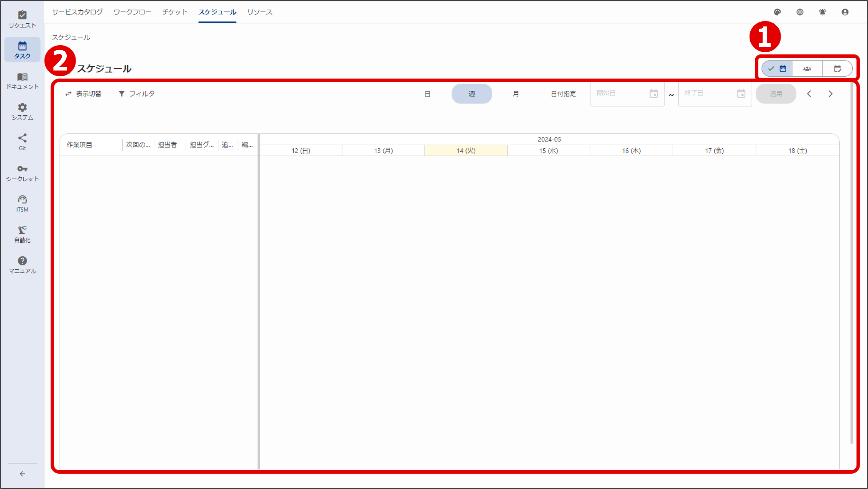Switch to the チケット tab
Image resolution: width=868 pixels, height=489 pixels.
click(174, 12)
